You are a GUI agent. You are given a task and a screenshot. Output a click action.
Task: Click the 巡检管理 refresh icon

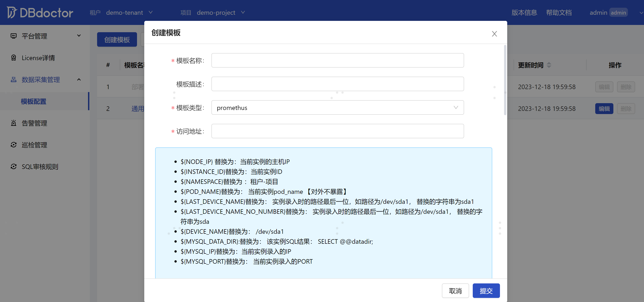(x=14, y=145)
